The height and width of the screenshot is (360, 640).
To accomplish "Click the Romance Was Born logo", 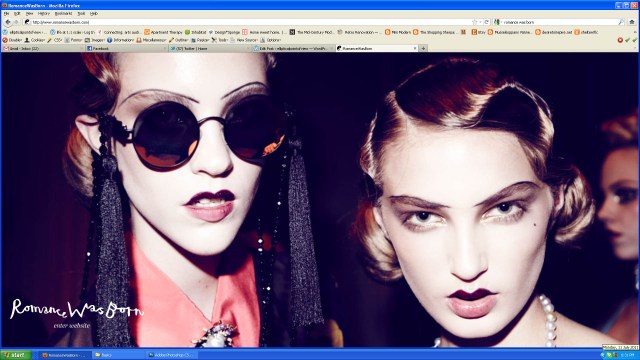I will [x=77, y=310].
